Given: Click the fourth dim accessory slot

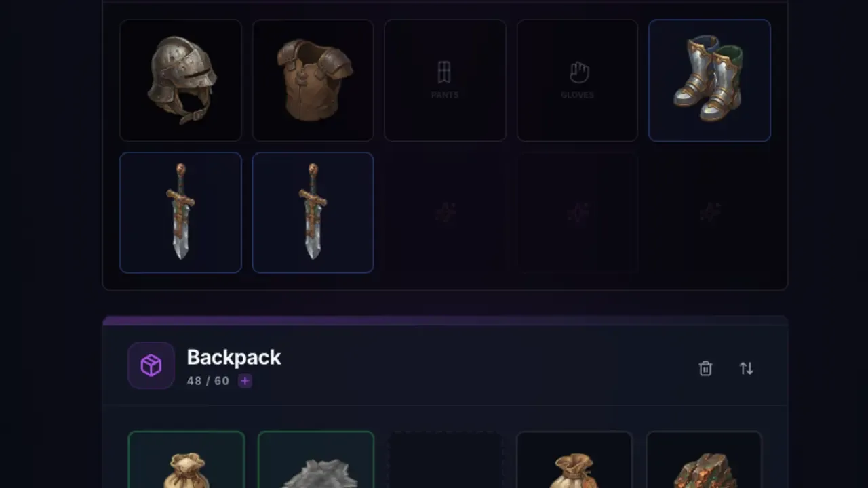Looking at the screenshot, I should 577,213.
